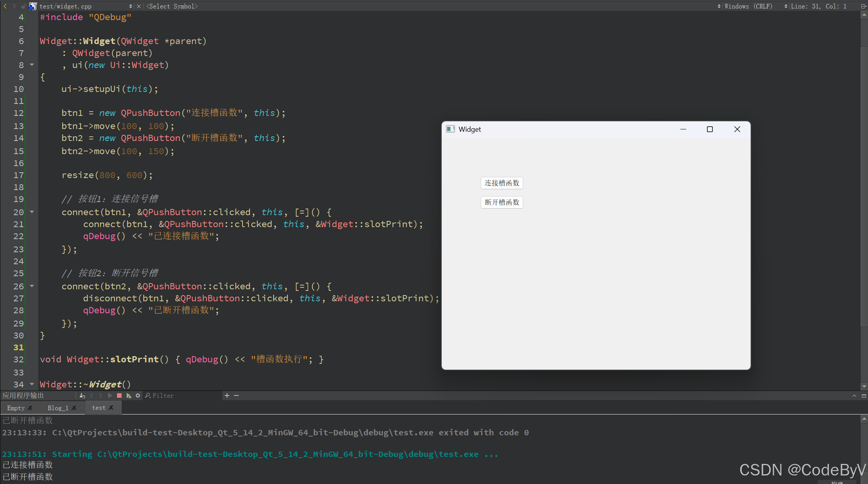Image resolution: width=868 pixels, height=484 pixels.
Task: Open the Windows (CRLF) line ending dropdown
Action: click(x=748, y=6)
